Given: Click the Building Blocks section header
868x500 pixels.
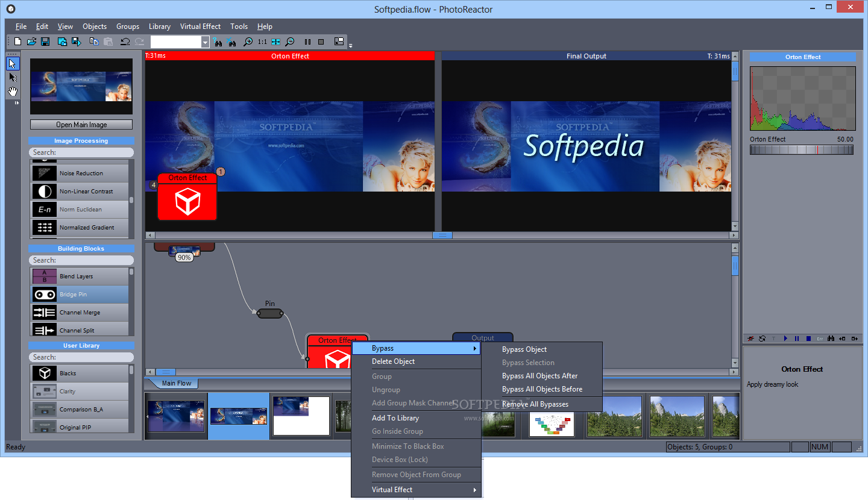Looking at the screenshot, I should pos(81,249).
